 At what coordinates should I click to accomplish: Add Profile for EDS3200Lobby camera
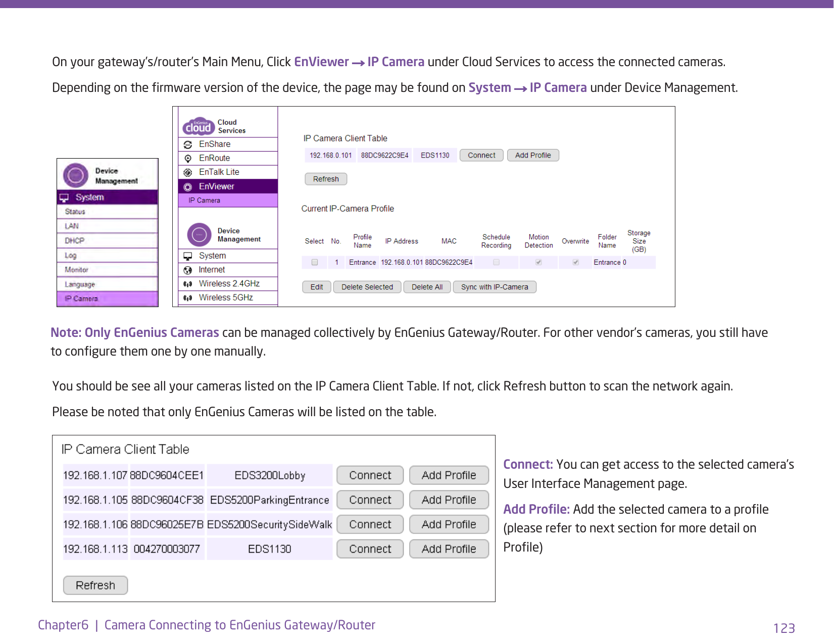(449, 475)
